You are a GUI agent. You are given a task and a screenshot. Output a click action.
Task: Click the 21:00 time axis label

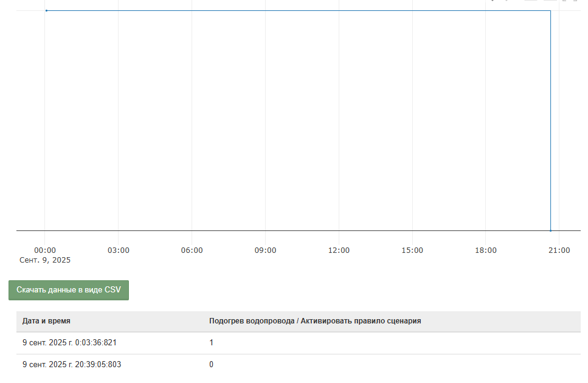(x=559, y=250)
